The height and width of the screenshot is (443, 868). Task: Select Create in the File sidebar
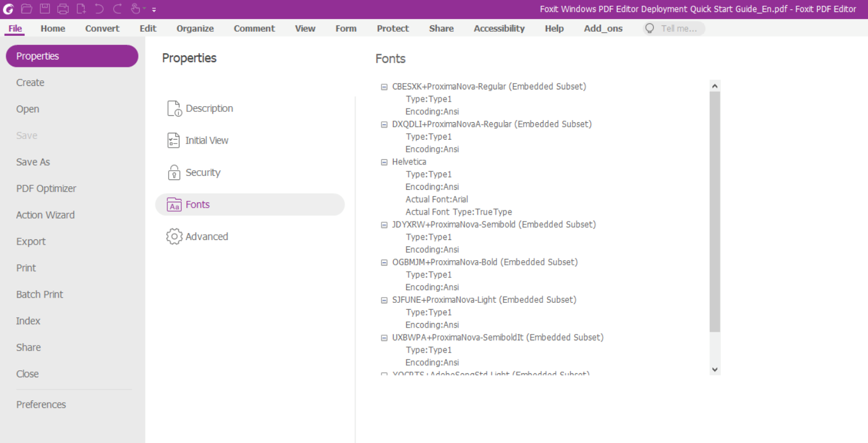[x=31, y=82]
